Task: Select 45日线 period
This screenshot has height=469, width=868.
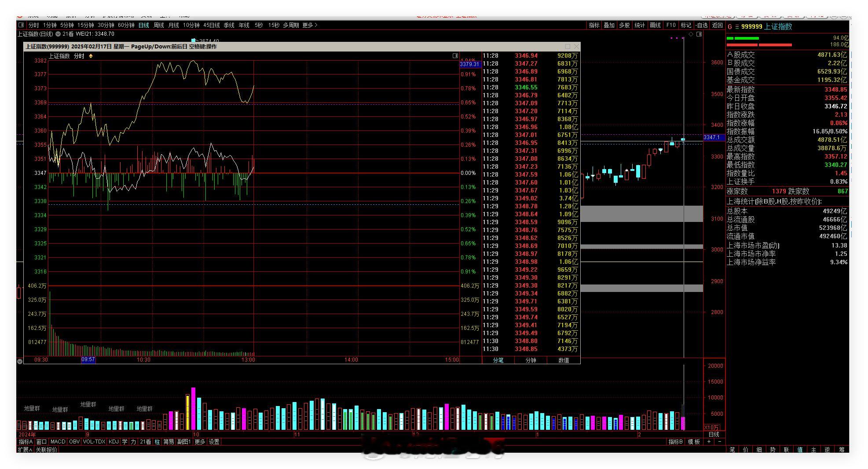Action: (x=212, y=25)
